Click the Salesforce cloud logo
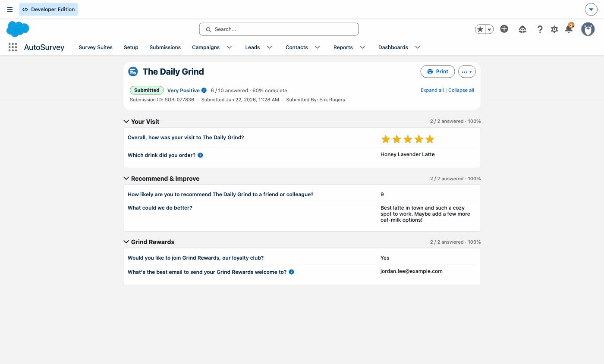The height and width of the screenshot is (364, 604). pos(18,29)
